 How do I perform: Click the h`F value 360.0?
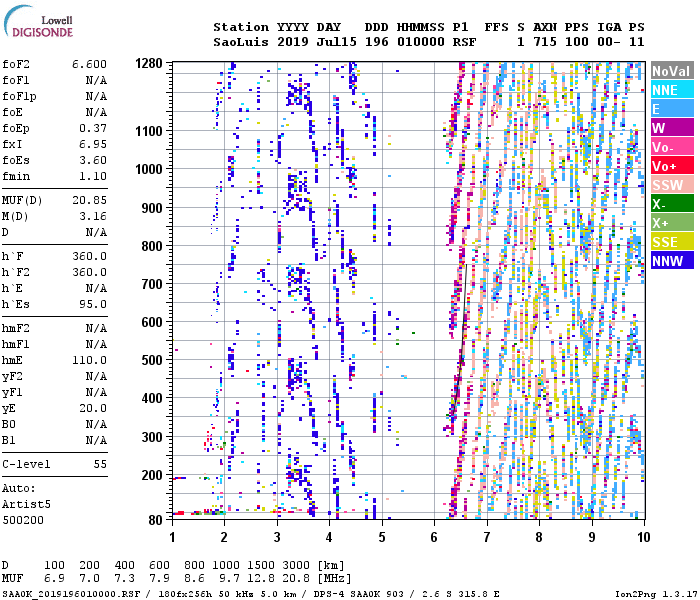(89, 256)
